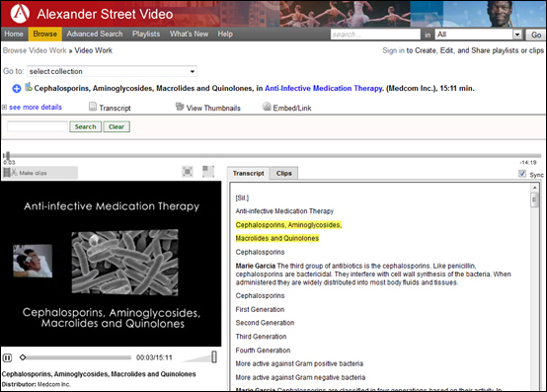Click the video player frame
The width and height of the screenshot is (547, 392).
111,264
